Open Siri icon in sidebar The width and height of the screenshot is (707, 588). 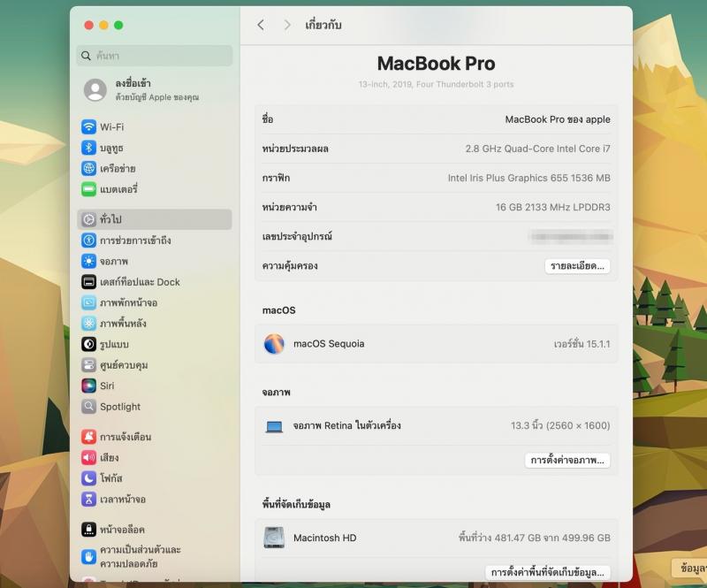pyautogui.click(x=89, y=386)
